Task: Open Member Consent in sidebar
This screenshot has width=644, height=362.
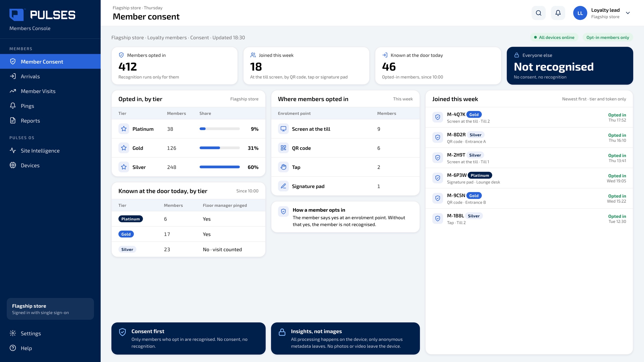Action: (x=50, y=61)
